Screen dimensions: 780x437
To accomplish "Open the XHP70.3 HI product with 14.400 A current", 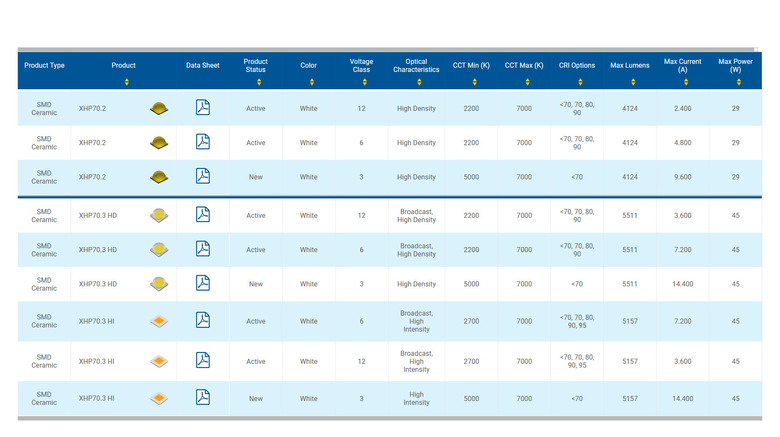I will coord(96,398).
